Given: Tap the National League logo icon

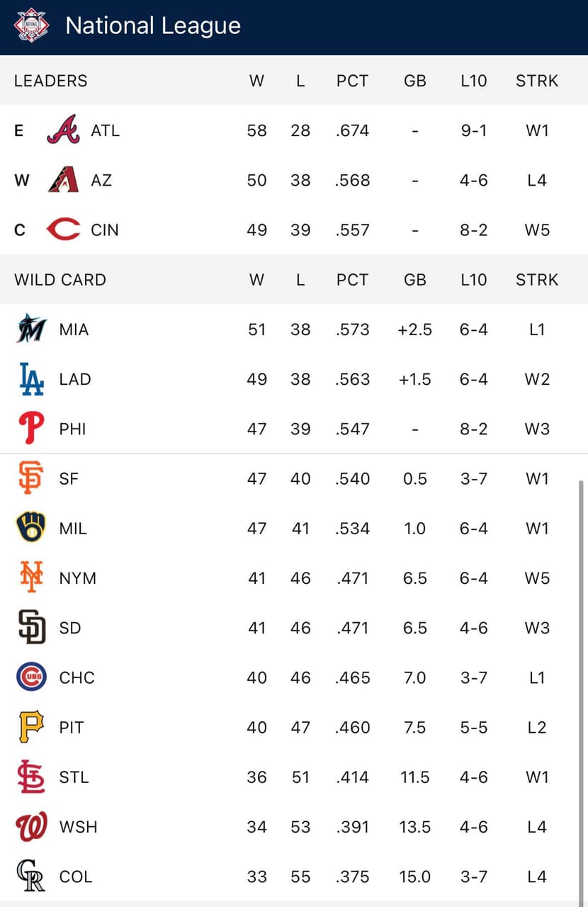Looking at the screenshot, I should tap(32, 26).
